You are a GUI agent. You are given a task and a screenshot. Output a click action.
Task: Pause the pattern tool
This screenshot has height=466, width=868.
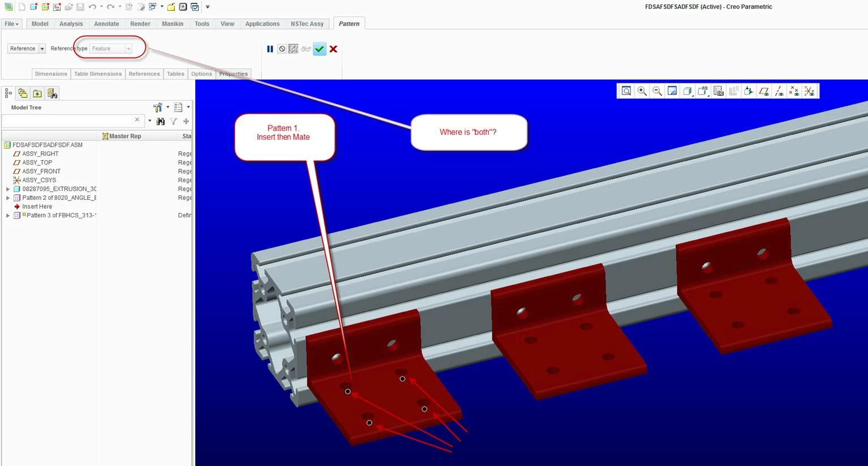coord(270,49)
